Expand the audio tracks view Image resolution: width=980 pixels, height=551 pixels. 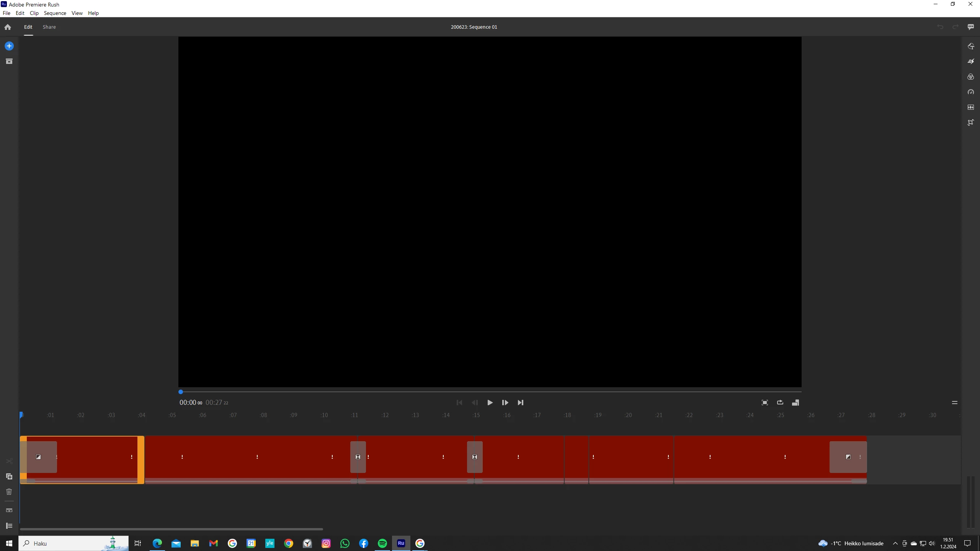9,510
